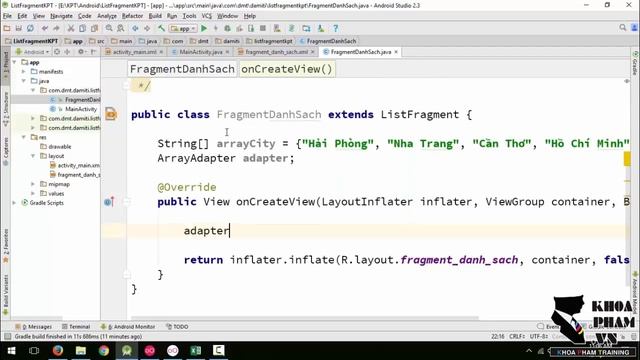
Task: Collapse the res folder node
Action: (x=24, y=137)
